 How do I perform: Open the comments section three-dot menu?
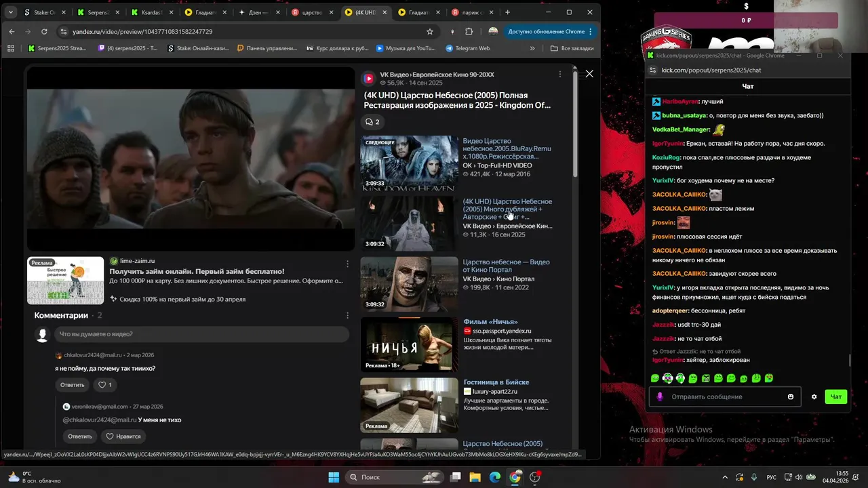point(348,316)
